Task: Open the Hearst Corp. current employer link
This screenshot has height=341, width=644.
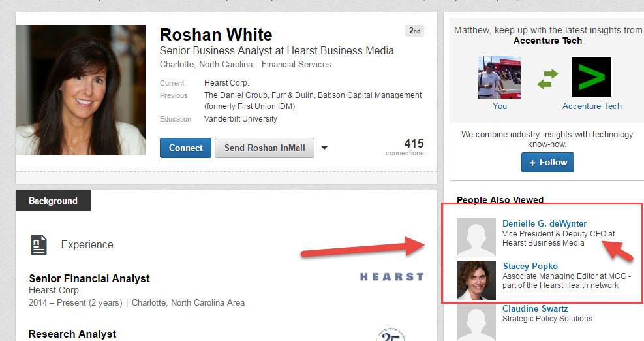Action: pos(226,83)
